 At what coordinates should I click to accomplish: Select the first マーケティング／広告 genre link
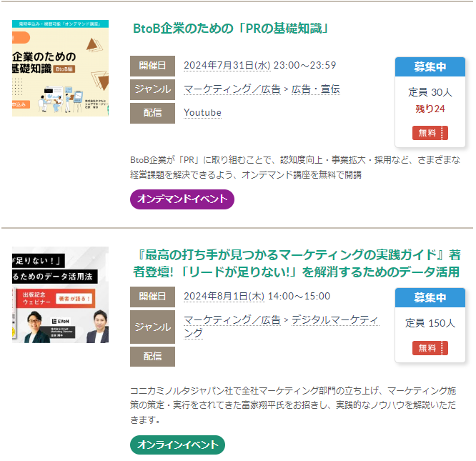pos(232,89)
